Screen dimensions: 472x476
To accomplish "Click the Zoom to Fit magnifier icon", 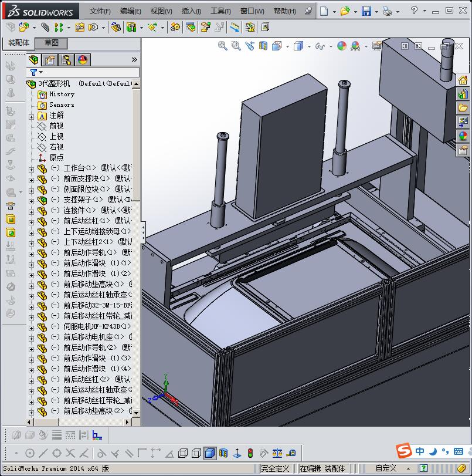I will (x=223, y=46).
